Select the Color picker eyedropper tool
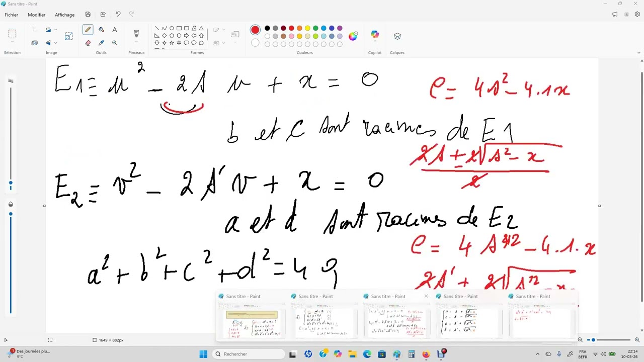Viewport: 644px width, 362px height. [101, 43]
